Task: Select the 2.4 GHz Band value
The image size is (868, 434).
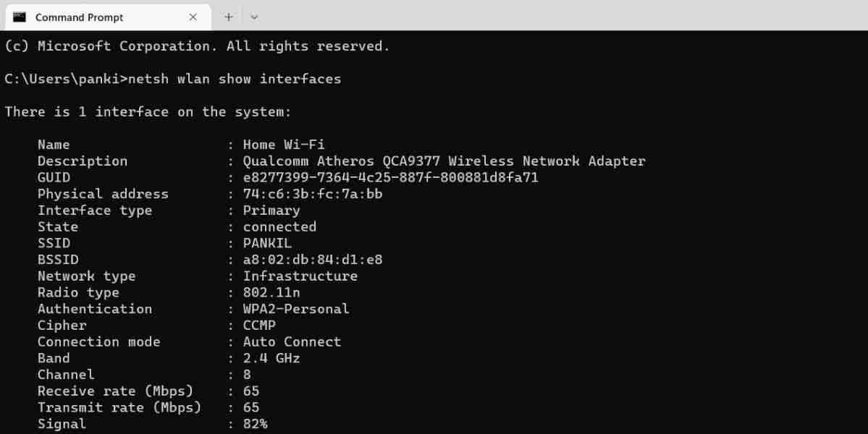Action: click(x=270, y=358)
